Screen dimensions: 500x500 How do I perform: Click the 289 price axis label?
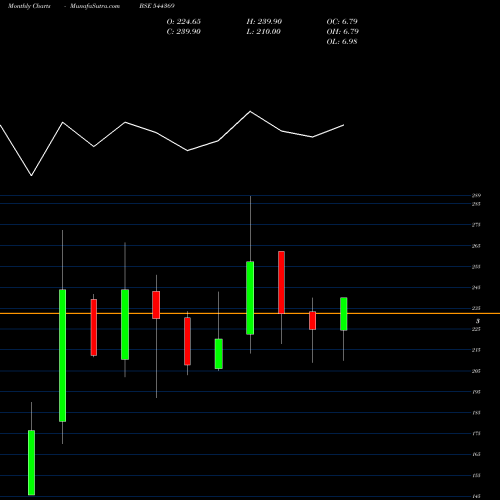(476, 195)
